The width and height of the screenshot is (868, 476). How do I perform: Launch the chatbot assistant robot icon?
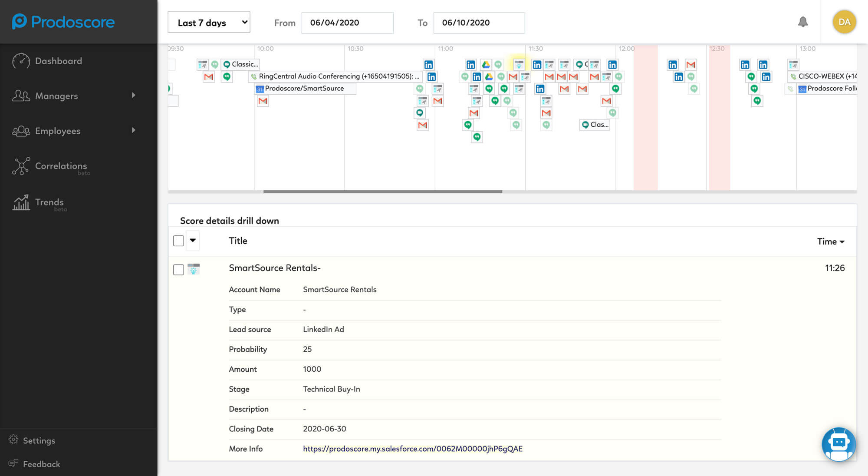[838, 444]
